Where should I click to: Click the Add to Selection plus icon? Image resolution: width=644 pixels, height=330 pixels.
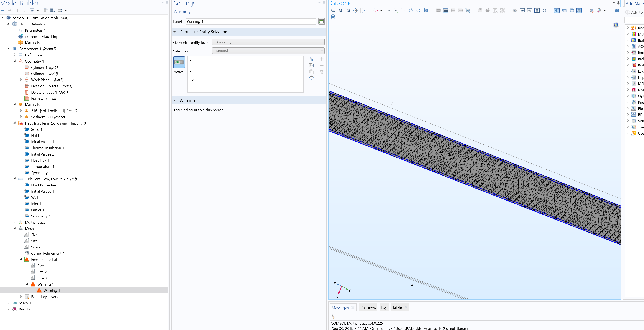tap(322, 59)
